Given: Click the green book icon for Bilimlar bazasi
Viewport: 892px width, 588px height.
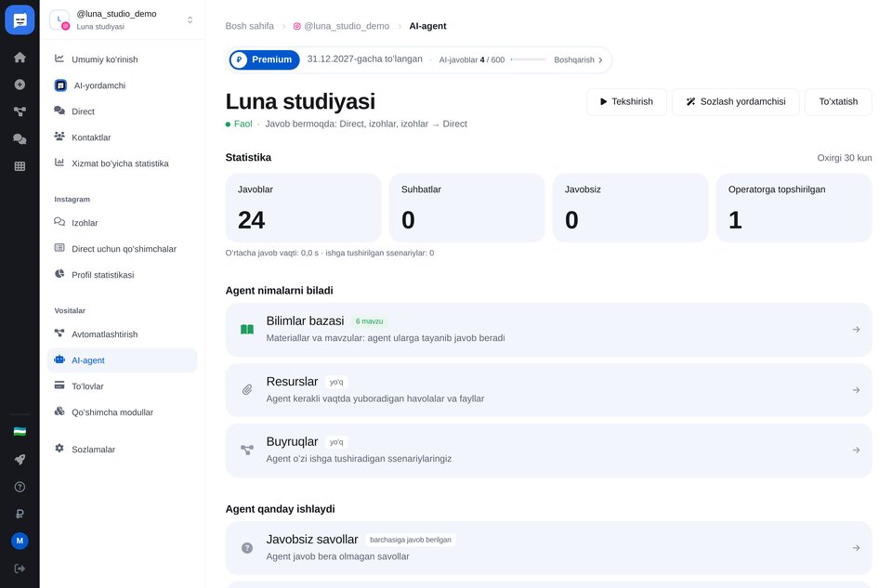Looking at the screenshot, I should tap(247, 330).
